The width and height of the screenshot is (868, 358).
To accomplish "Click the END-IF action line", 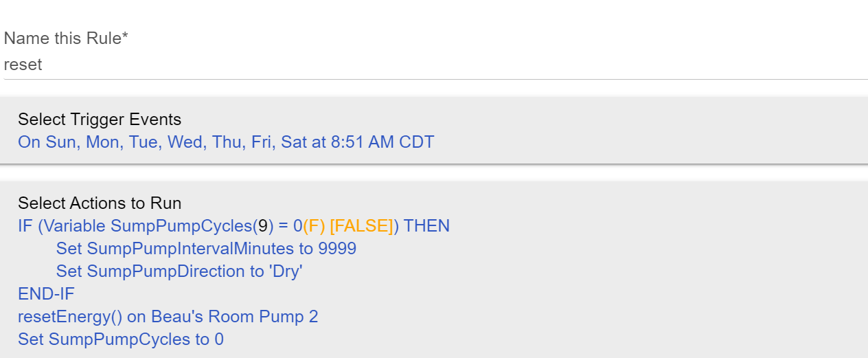I will click(x=46, y=294).
